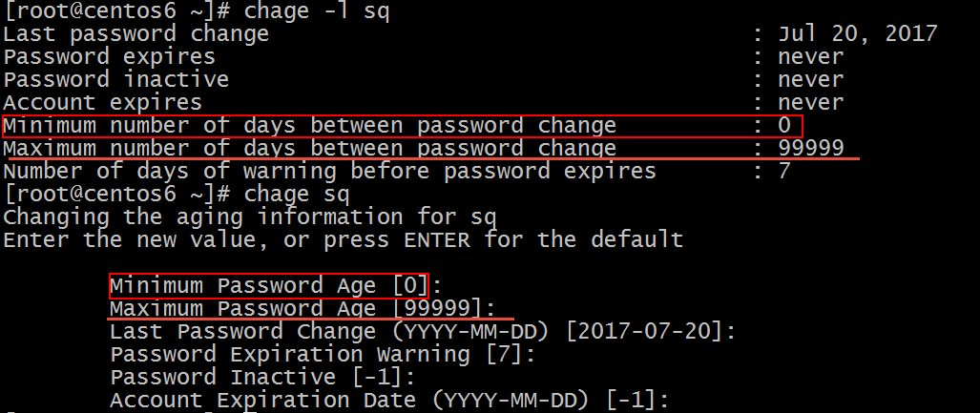The image size is (980, 413).
Task: Click the 'Password expires' label
Action: point(110,57)
